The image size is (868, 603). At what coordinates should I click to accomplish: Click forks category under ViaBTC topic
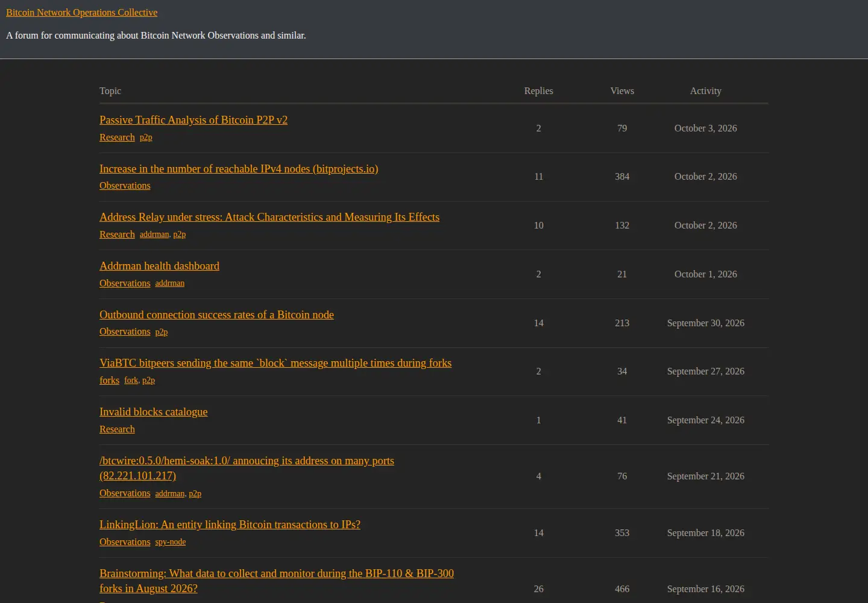click(109, 380)
